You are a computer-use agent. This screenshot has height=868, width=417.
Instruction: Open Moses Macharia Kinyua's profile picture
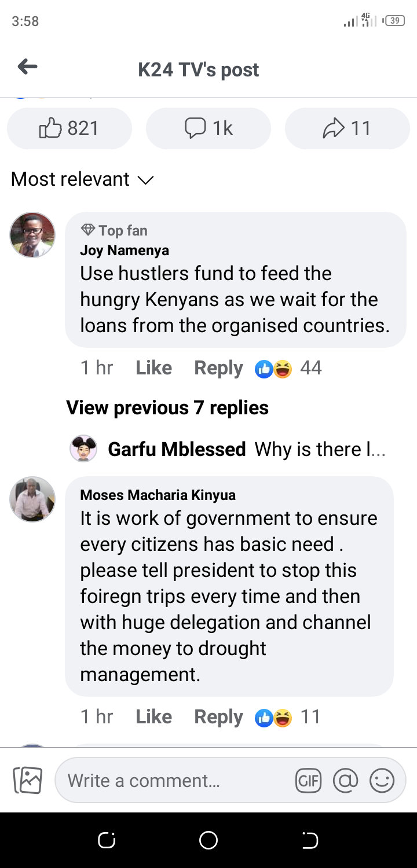pyautogui.click(x=32, y=499)
